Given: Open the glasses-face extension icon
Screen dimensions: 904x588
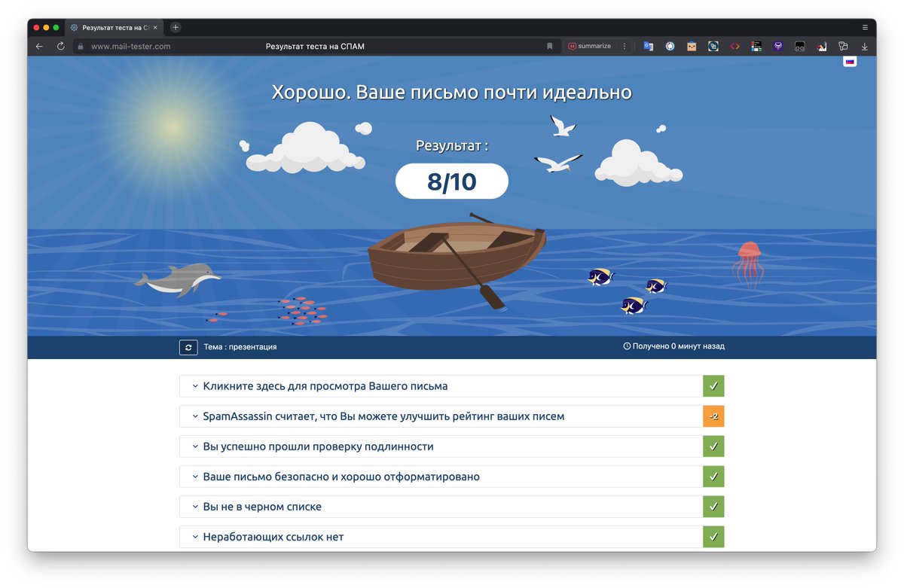Looking at the screenshot, I should click(800, 46).
